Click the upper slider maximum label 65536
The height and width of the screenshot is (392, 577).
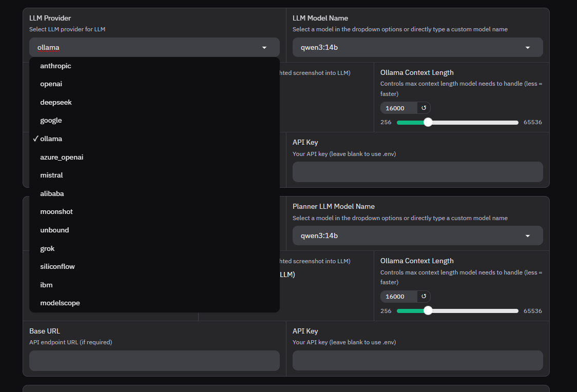532,122
